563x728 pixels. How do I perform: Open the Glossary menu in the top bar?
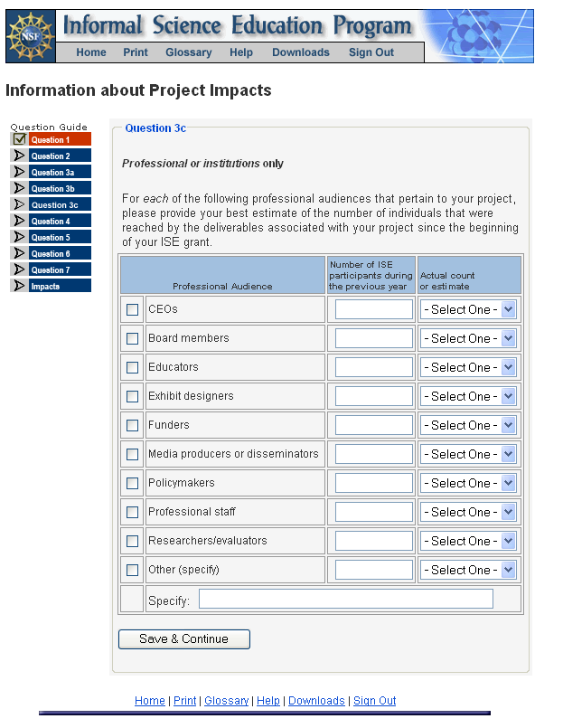click(x=189, y=52)
